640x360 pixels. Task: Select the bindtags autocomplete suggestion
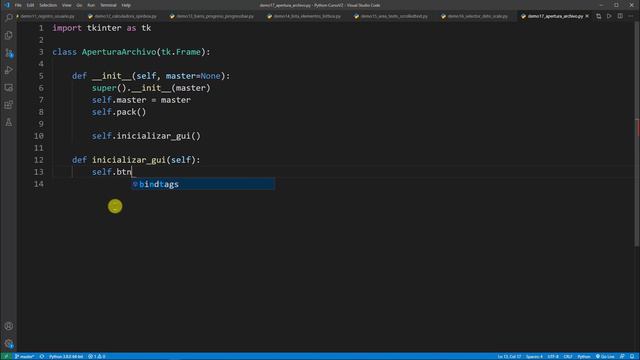click(203, 184)
